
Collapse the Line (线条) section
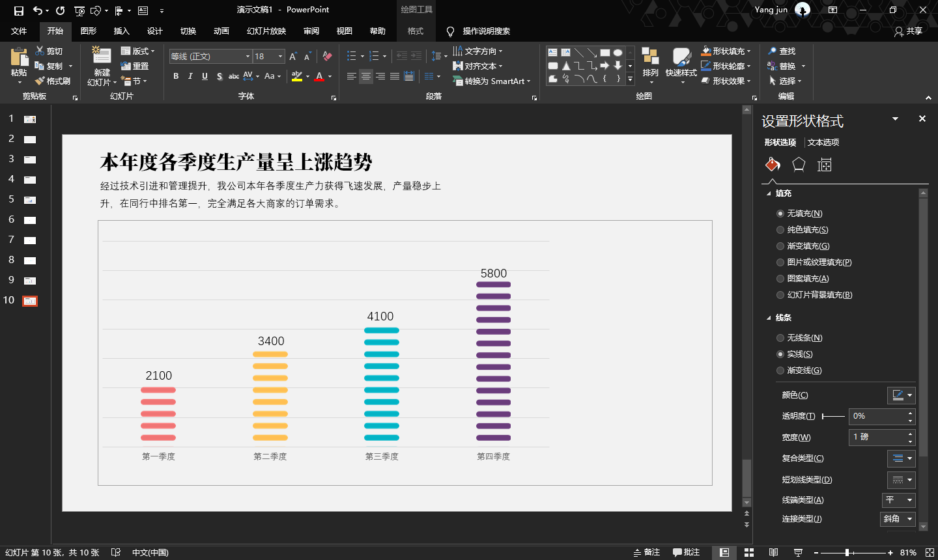point(769,318)
